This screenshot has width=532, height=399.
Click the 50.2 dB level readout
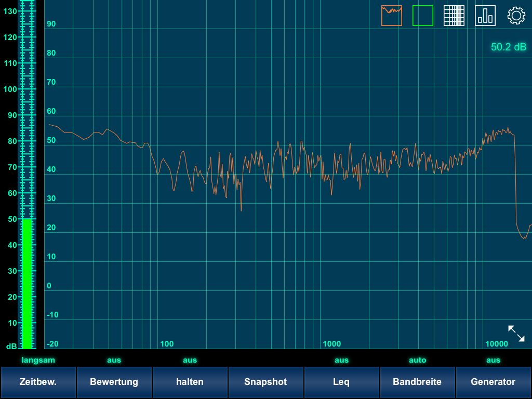click(509, 47)
